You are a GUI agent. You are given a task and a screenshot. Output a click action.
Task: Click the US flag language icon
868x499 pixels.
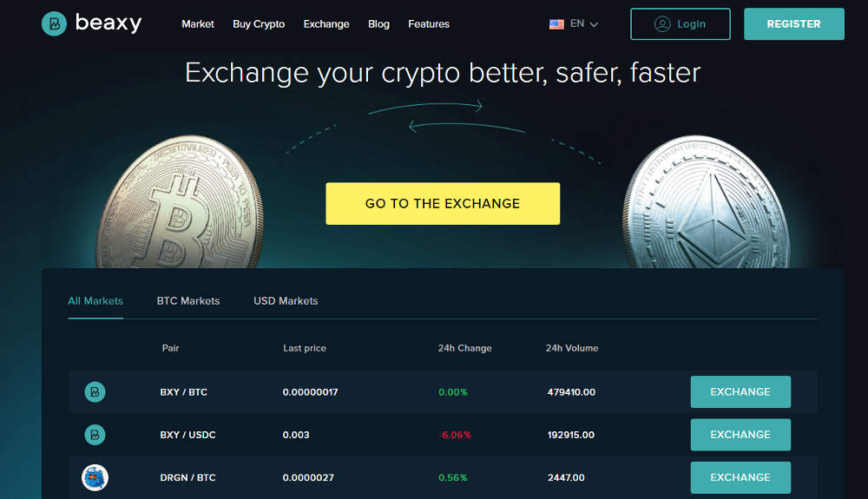556,24
